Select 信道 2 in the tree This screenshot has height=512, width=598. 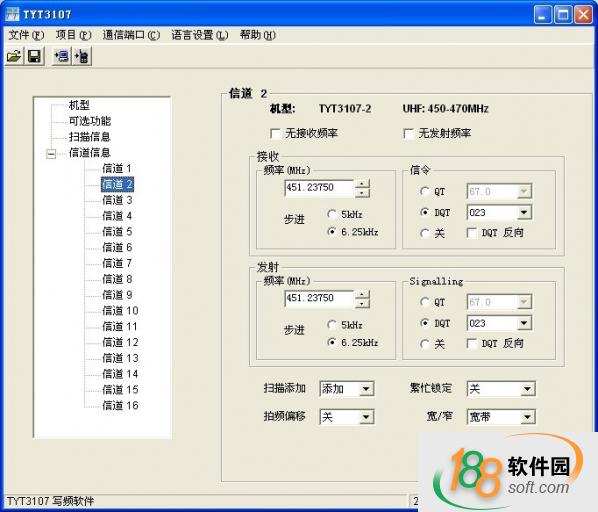117,185
